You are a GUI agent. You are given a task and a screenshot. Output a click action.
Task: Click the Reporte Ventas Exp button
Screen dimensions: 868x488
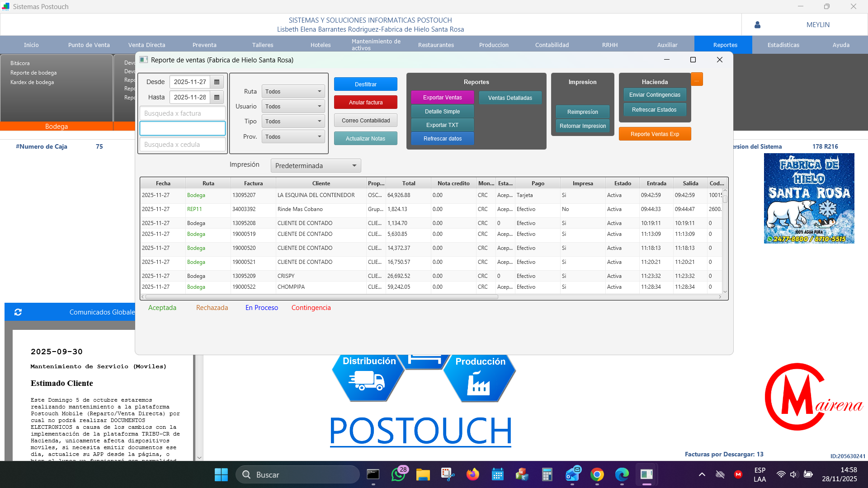coord(654,134)
